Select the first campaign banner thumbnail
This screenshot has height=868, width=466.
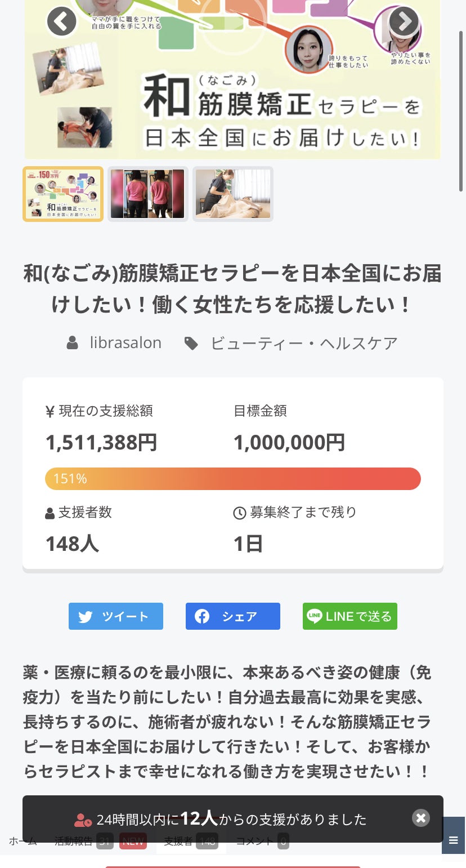point(63,194)
